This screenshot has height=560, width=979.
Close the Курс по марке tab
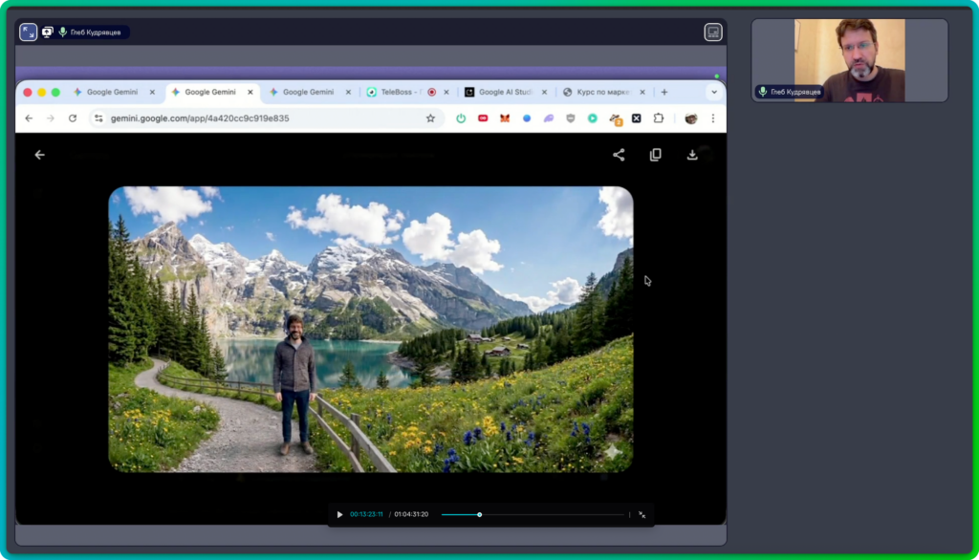(642, 92)
